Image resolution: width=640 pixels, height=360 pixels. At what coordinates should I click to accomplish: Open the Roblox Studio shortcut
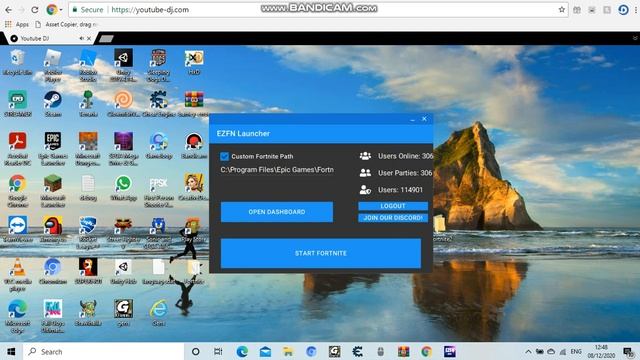click(x=88, y=65)
